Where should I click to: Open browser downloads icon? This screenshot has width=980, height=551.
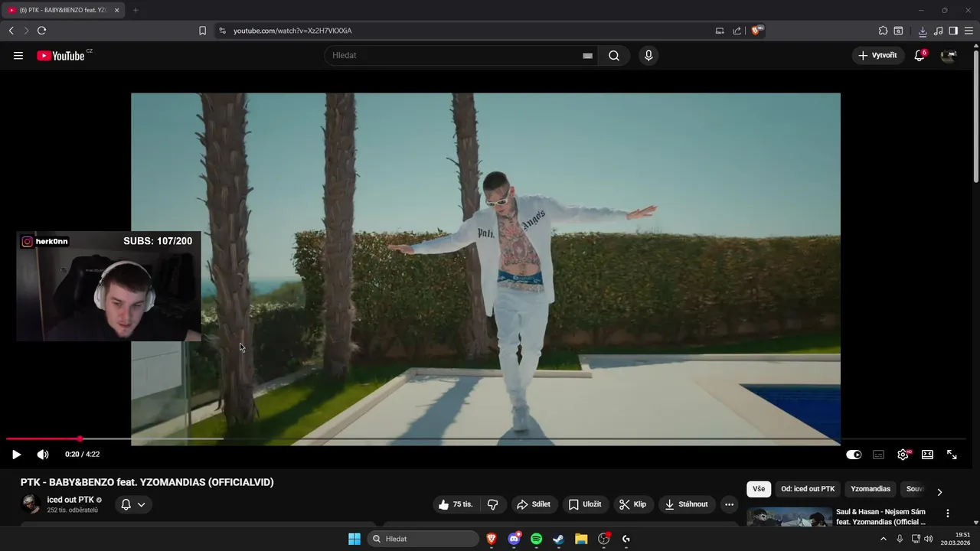(x=923, y=31)
